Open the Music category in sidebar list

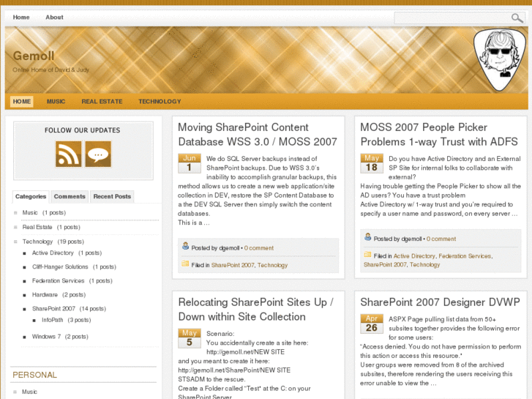coord(30,212)
